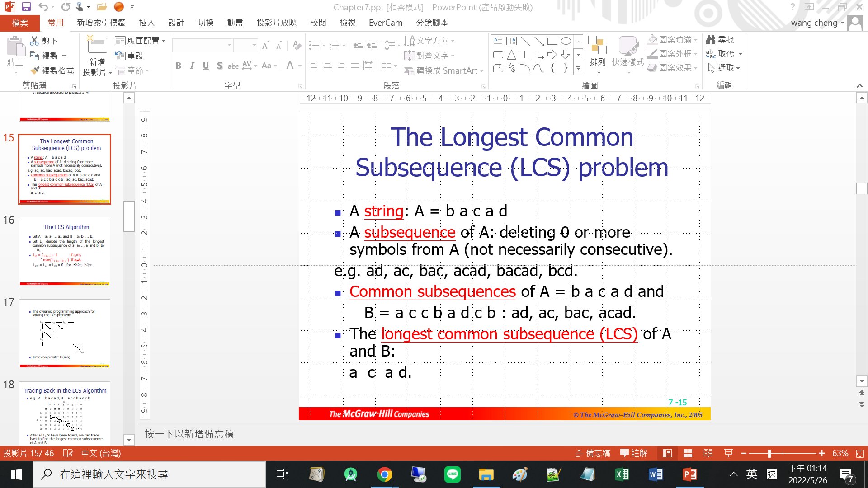Switch to the EverCam tab
The height and width of the screenshot is (488, 868).
click(386, 23)
